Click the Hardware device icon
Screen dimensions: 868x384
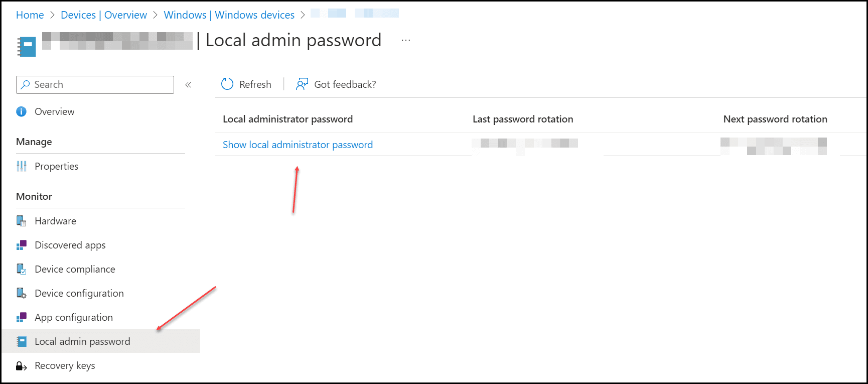[22, 221]
